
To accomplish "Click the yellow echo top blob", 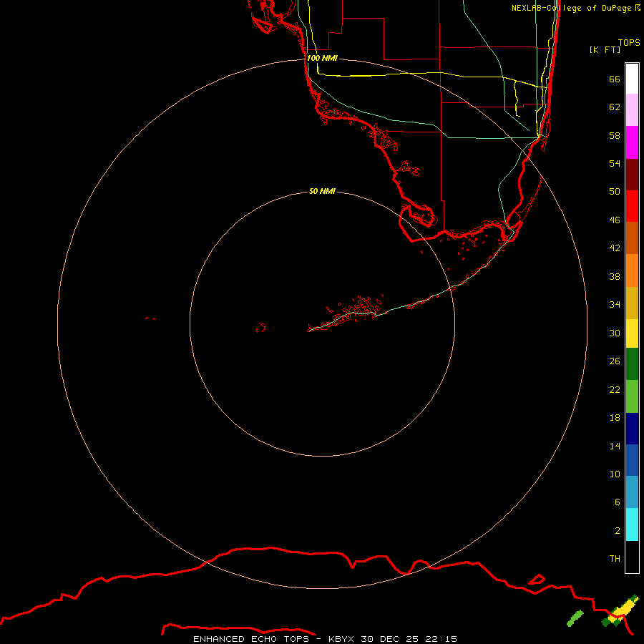I will coord(623,610).
